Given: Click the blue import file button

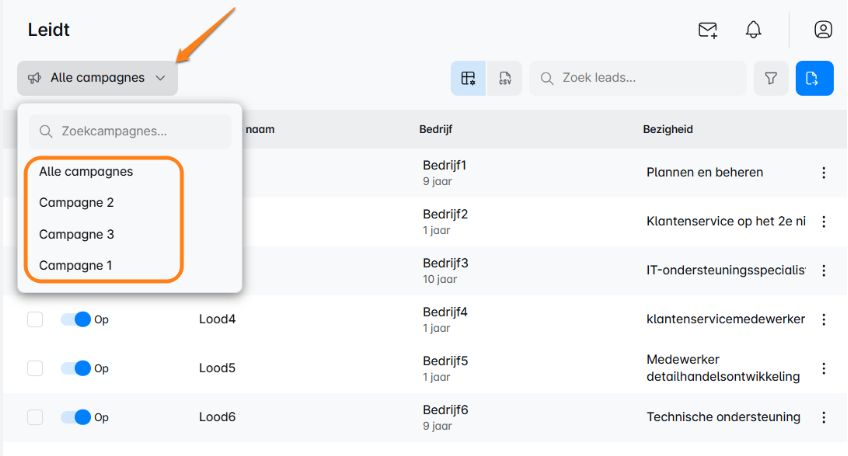Looking at the screenshot, I should coord(814,78).
